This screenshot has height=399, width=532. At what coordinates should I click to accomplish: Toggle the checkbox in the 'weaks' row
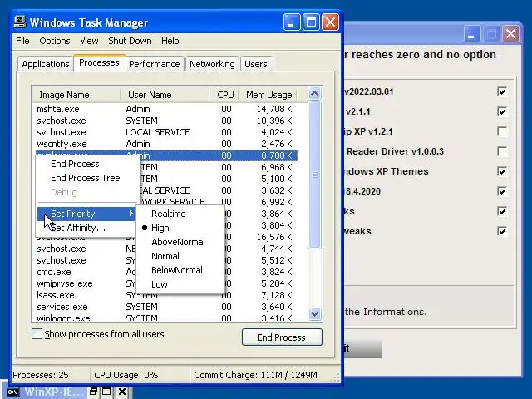[x=502, y=231]
